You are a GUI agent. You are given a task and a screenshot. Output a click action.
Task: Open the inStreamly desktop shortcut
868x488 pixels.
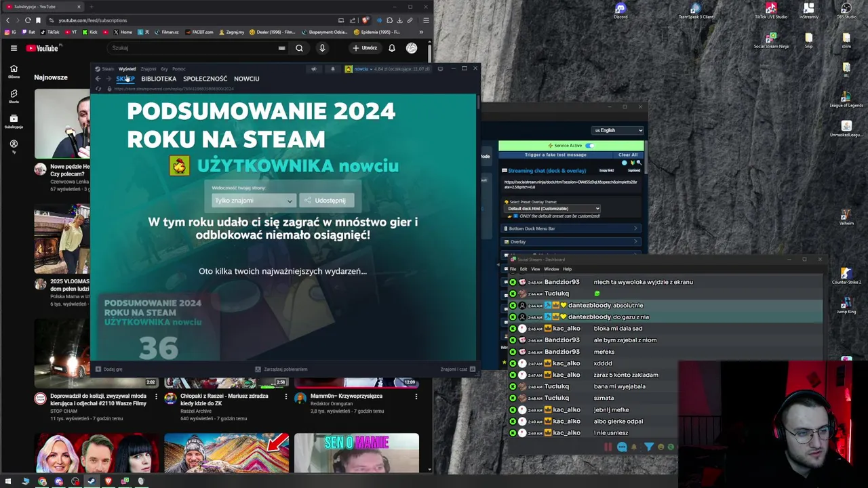[808, 10]
